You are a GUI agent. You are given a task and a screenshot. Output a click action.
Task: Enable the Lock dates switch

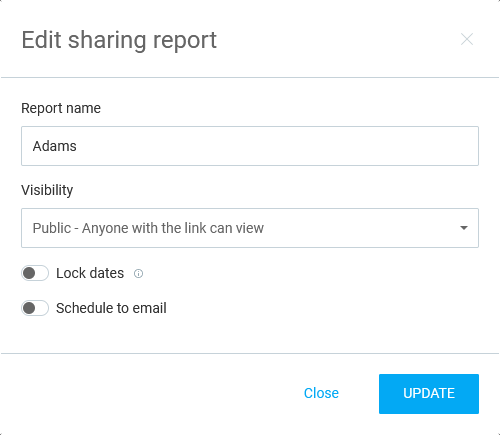35,273
